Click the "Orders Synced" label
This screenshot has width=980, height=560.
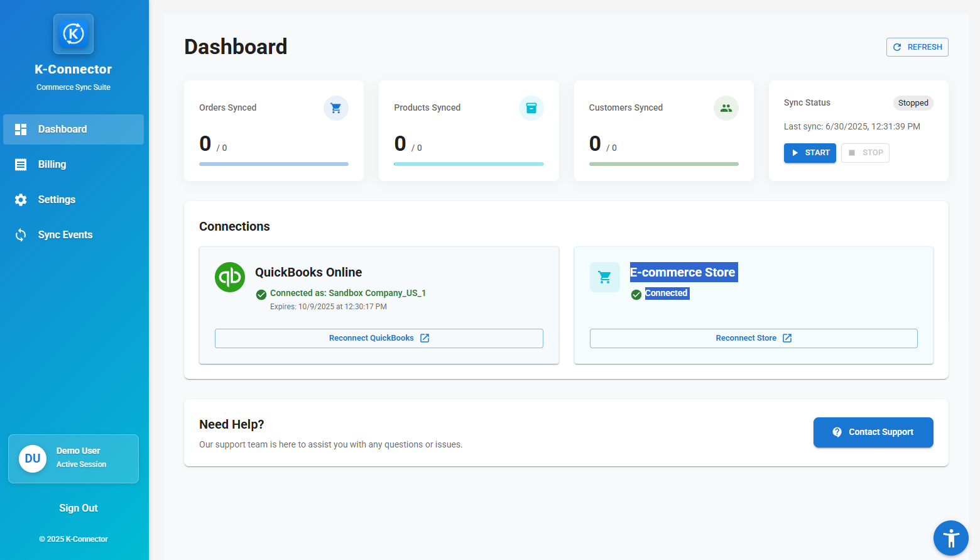click(x=228, y=107)
